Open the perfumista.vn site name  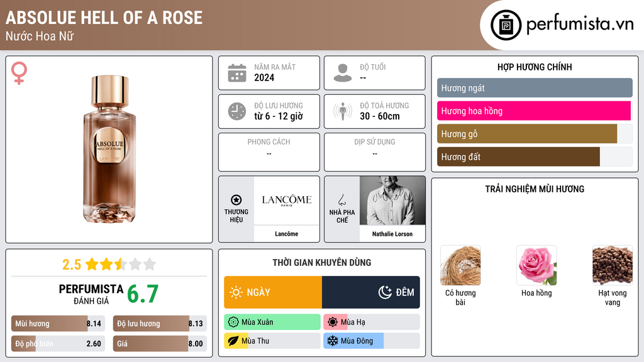[580, 24]
